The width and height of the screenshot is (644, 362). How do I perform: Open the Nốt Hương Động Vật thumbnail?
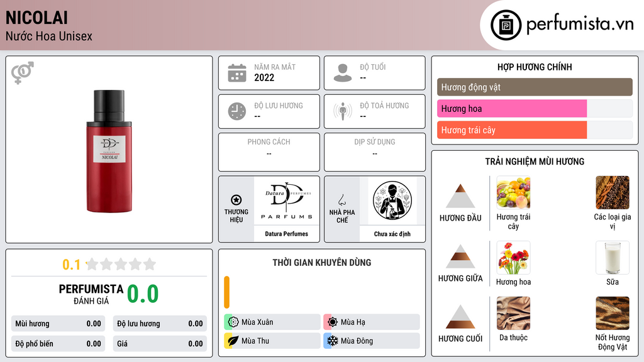point(613,313)
